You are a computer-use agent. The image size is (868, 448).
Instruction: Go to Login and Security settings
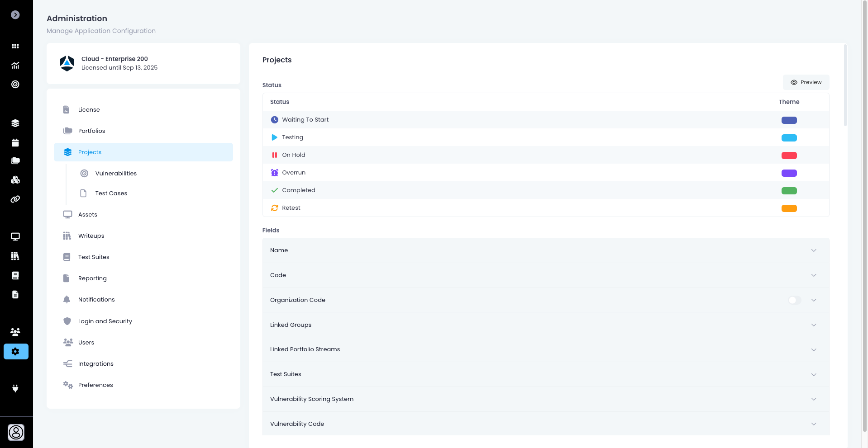click(x=105, y=321)
